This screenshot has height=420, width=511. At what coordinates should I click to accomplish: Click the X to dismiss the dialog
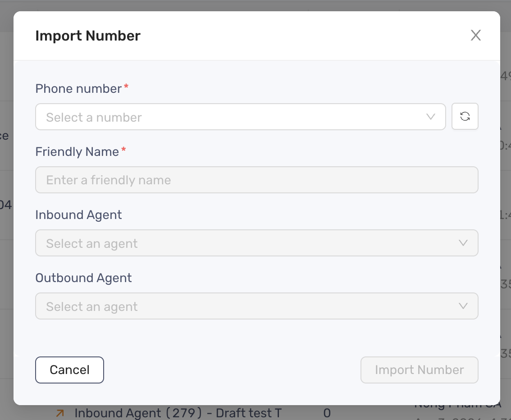[x=475, y=35]
